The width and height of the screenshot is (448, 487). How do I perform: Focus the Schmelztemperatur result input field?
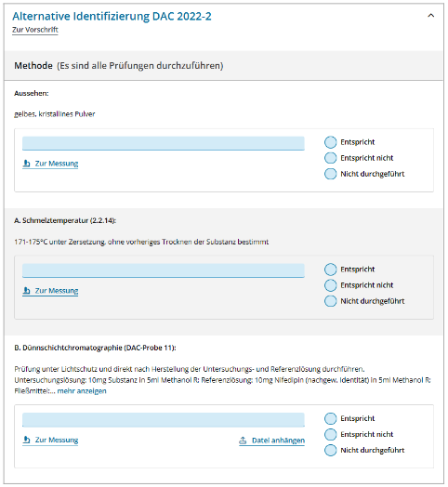[164, 270]
